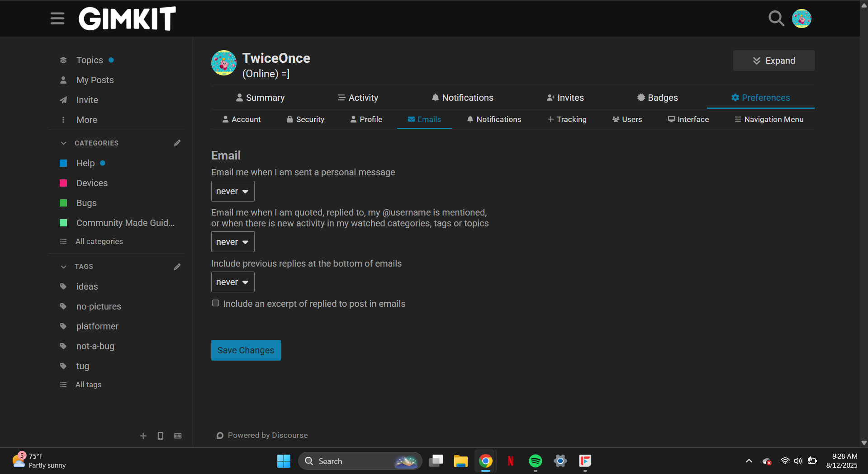Click the keyboard shortcuts icon in sidebar footer
868x474 pixels.
(178, 436)
